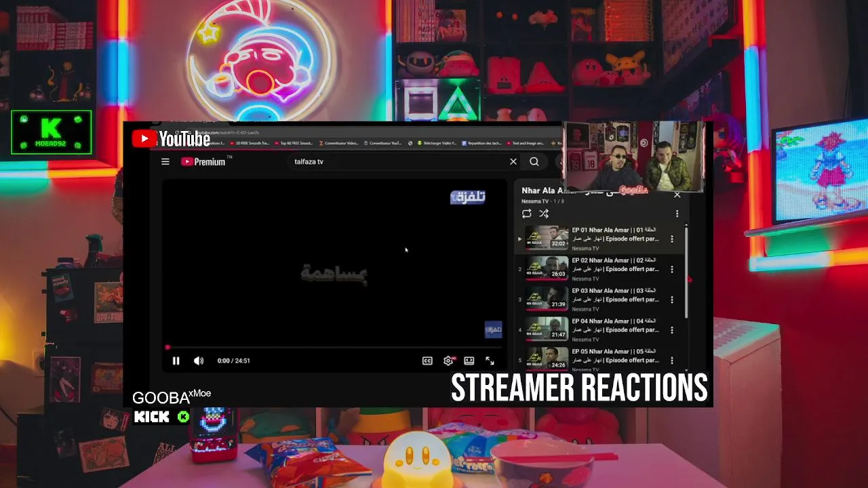The image size is (868, 488).
Task: Toggle playlist loop
Action: 526,213
